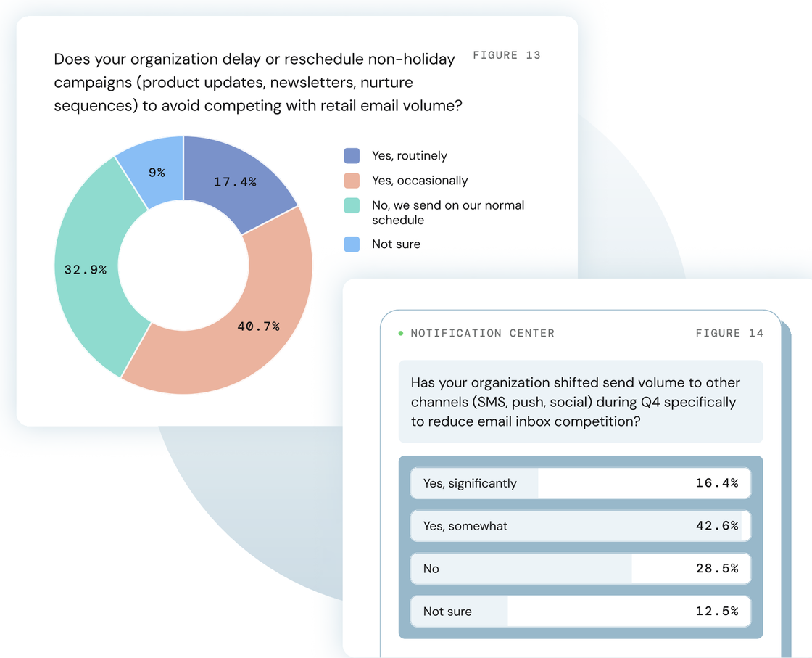
Task: Click the 'Not sure' legend color swatch
Action: [x=352, y=244]
